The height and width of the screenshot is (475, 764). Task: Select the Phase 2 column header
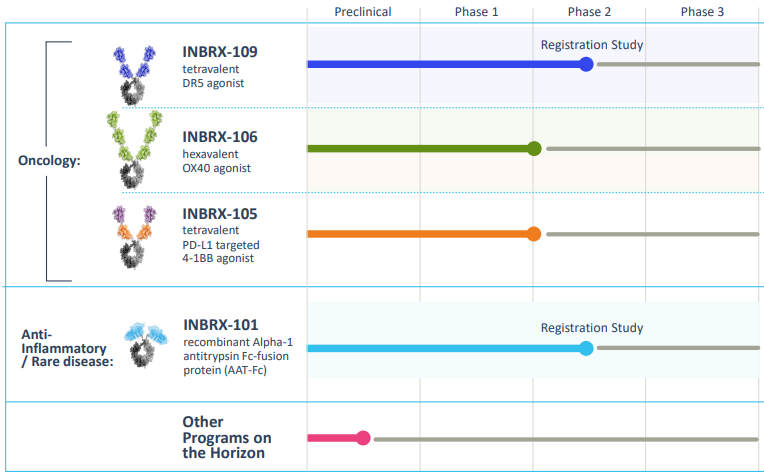[x=589, y=12]
